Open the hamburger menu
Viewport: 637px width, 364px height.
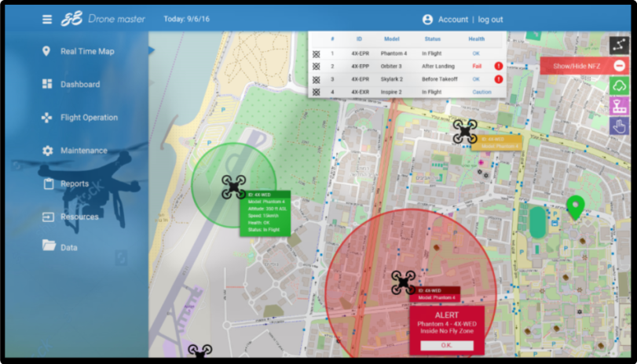click(47, 20)
